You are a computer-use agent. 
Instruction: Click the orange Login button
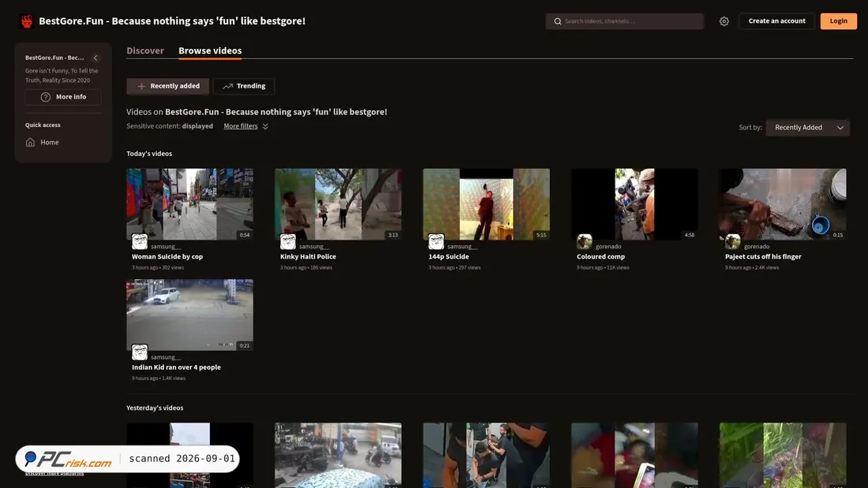coord(838,21)
